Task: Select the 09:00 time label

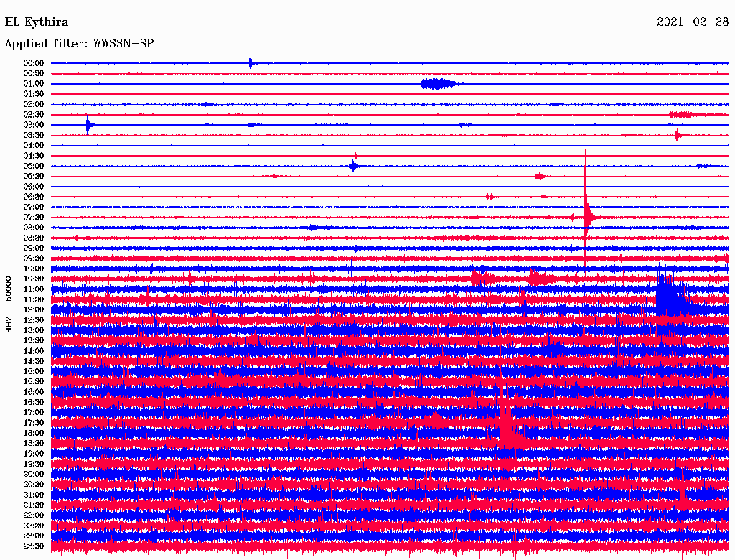Action: click(34, 248)
